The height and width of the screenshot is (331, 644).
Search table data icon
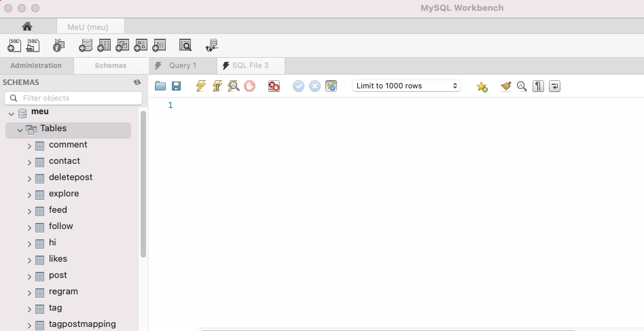pyautogui.click(x=185, y=45)
